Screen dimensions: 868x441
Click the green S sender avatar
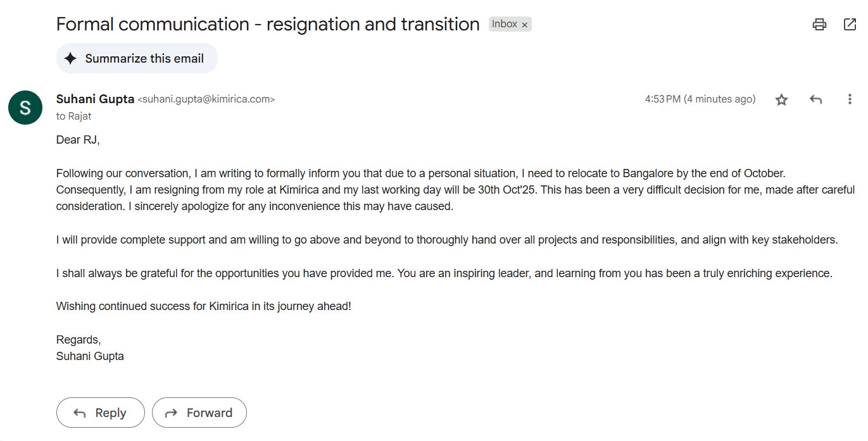[x=25, y=107]
